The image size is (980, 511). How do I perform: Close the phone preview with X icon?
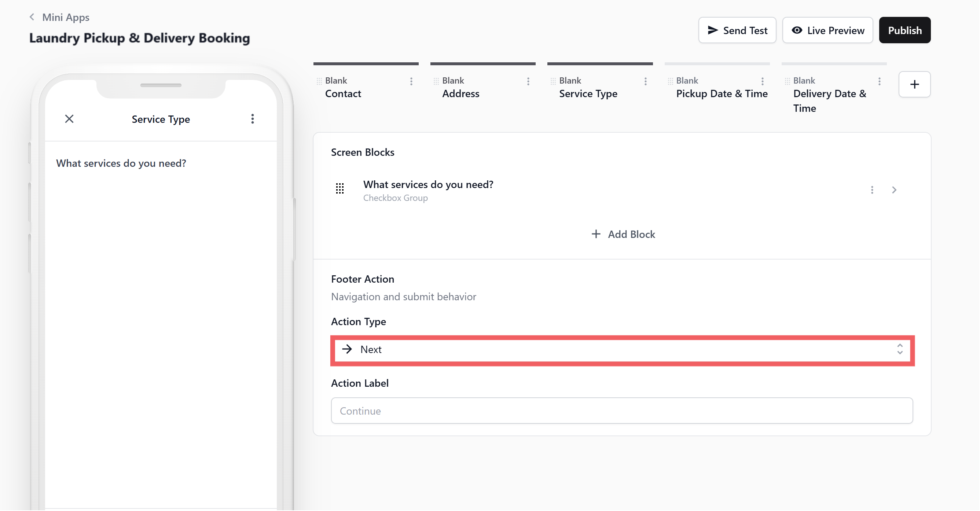coord(69,119)
